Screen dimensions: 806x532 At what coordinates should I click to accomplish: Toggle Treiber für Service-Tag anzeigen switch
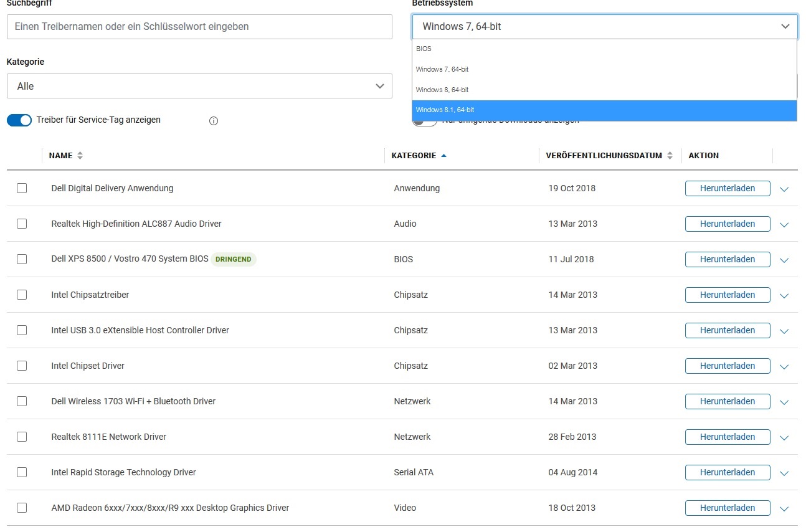(19, 120)
